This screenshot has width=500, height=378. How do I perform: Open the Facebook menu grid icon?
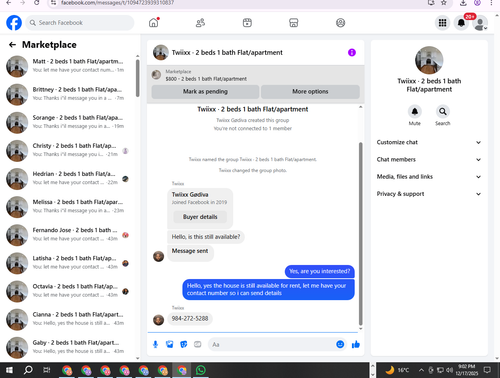(x=442, y=23)
